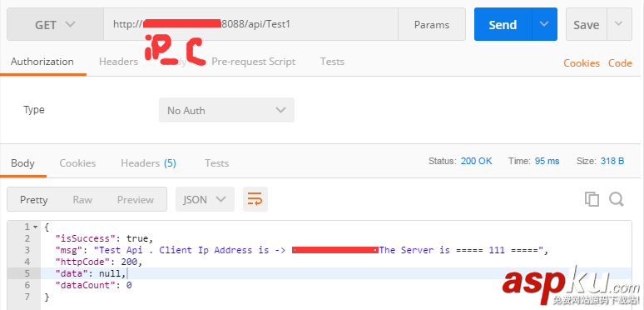This screenshot has height=310, width=644.
Task: Send the request
Action: coord(503,24)
